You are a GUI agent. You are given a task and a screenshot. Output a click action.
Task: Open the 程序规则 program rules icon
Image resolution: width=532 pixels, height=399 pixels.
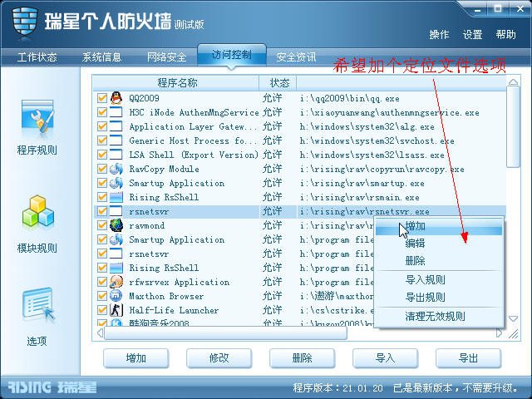37,116
